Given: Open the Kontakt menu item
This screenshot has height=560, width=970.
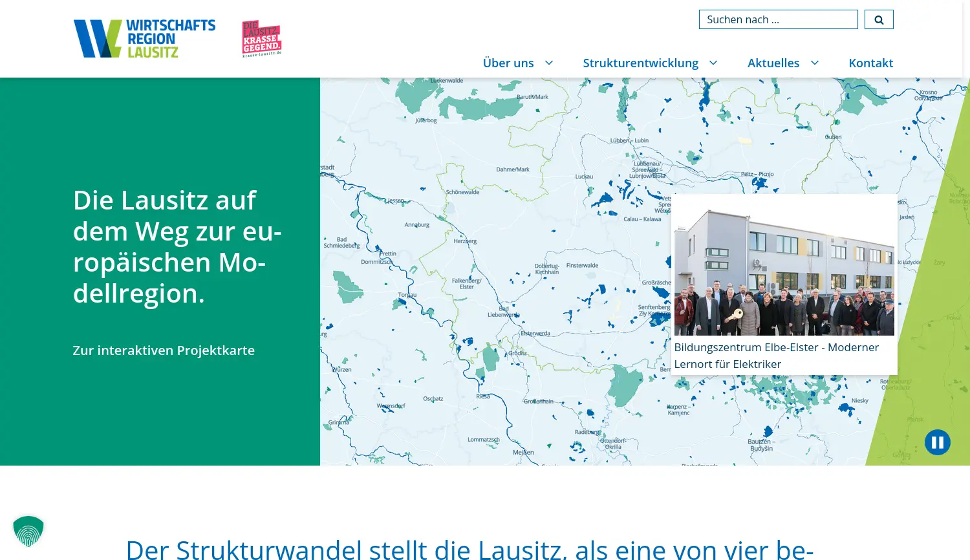Looking at the screenshot, I should pyautogui.click(x=870, y=63).
